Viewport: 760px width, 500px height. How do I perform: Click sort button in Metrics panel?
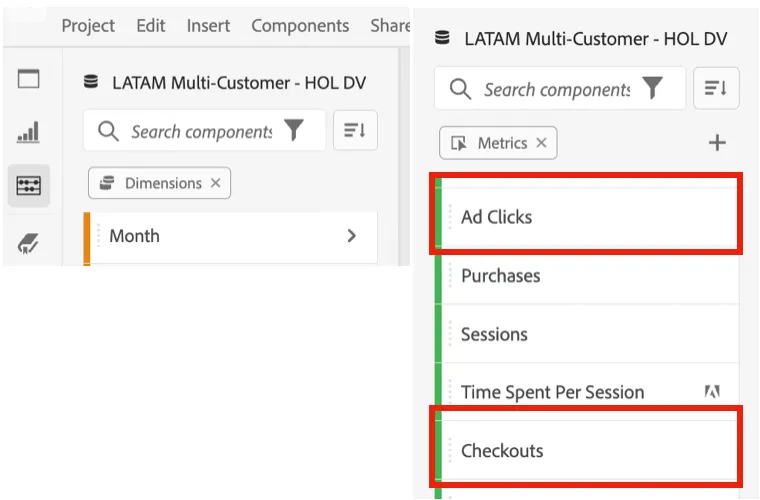tap(716, 88)
